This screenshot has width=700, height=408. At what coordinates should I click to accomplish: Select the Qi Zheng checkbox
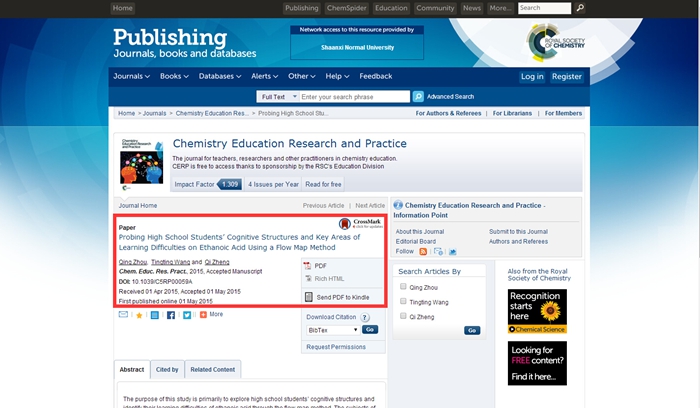point(403,315)
